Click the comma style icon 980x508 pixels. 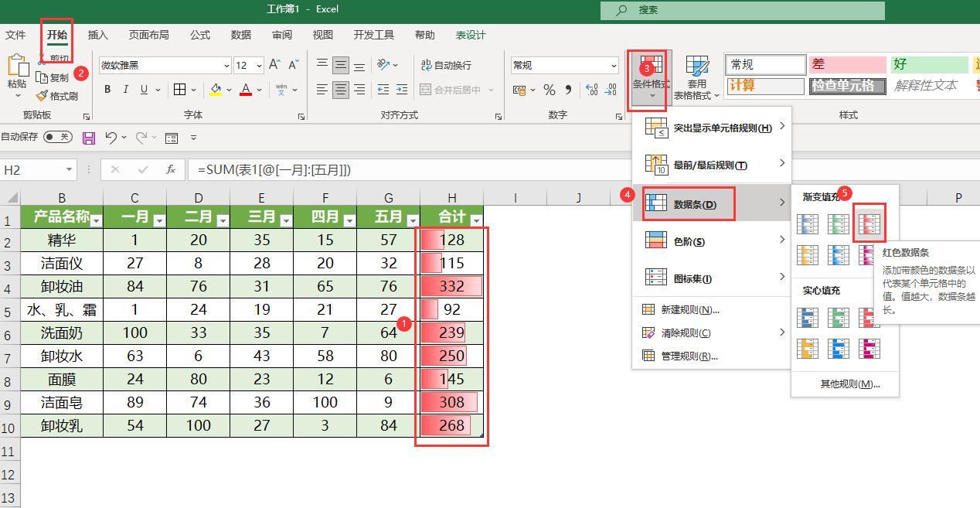568,90
